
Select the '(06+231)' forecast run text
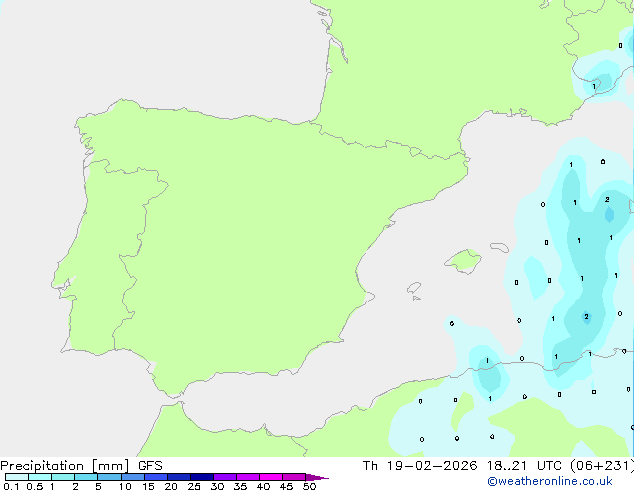click(602, 466)
